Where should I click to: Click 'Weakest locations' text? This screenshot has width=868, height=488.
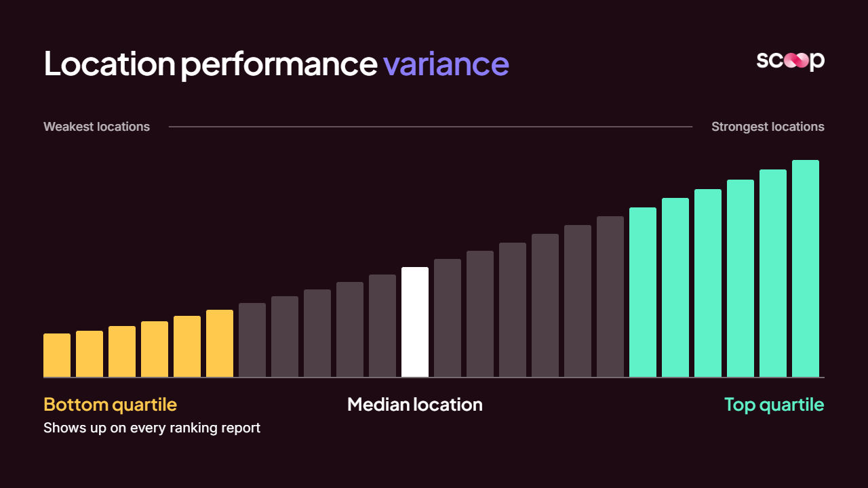[x=96, y=127]
